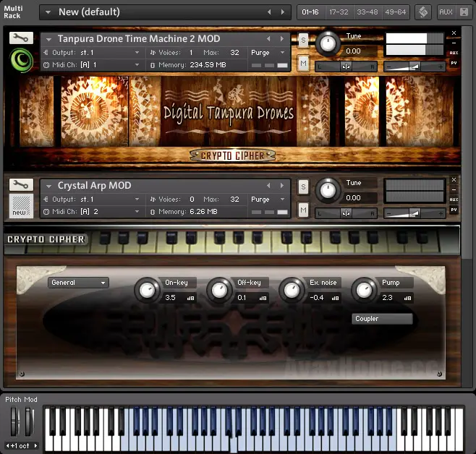Load next instrument for Tanpura Drone
Viewport: 476px width, 454px height.
281,39
